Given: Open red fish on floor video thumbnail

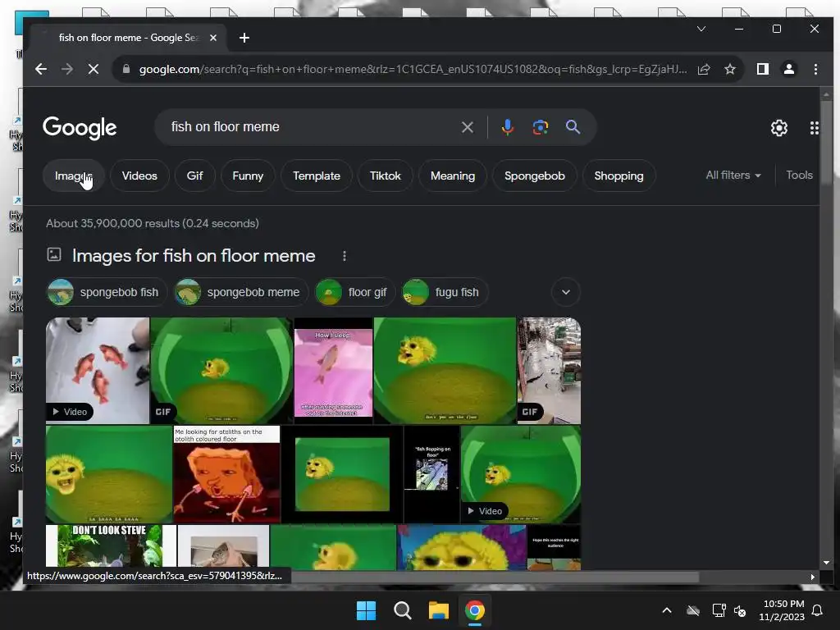Looking at the screenshot, I should coord(98,371).
